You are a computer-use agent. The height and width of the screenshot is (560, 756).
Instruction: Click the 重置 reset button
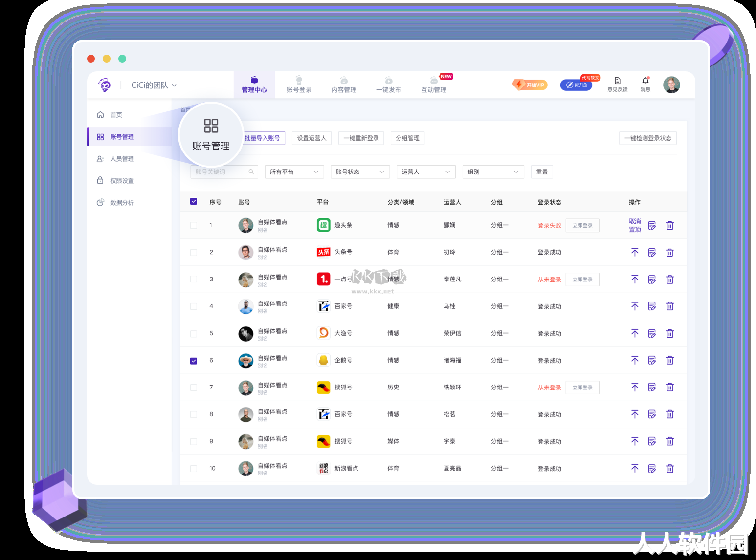point(542,172)
